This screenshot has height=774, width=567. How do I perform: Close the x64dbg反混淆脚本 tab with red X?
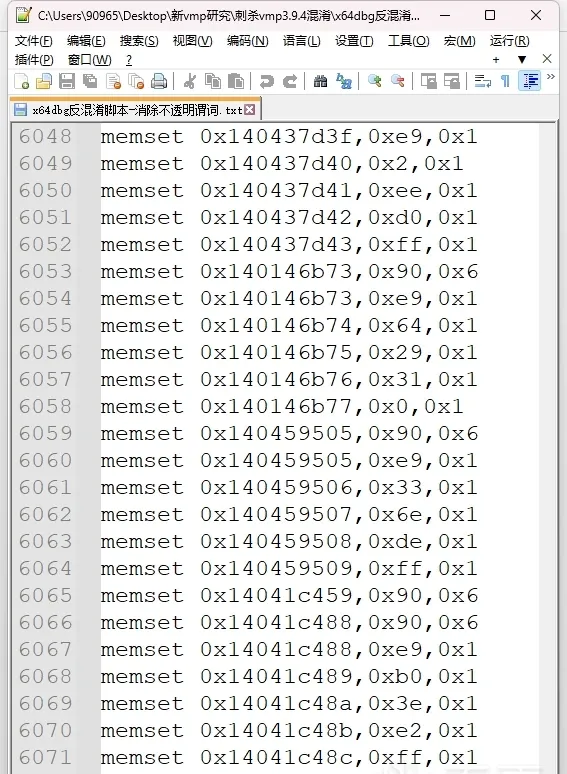coord(250,110)
